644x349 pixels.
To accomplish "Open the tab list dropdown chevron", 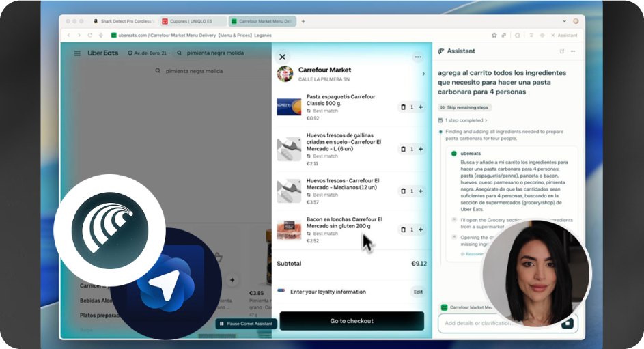I will (564, 21).
